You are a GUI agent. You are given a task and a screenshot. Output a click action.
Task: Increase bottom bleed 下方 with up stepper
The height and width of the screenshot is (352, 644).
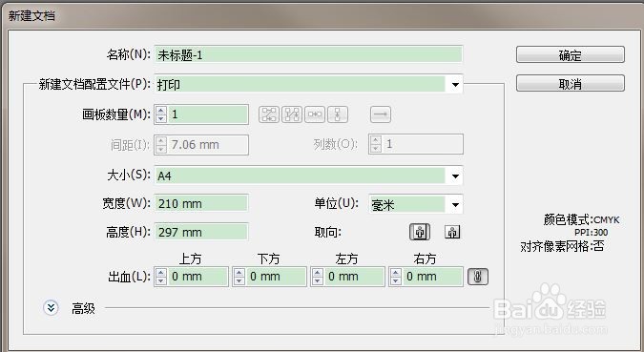click(x=239, y=272)
